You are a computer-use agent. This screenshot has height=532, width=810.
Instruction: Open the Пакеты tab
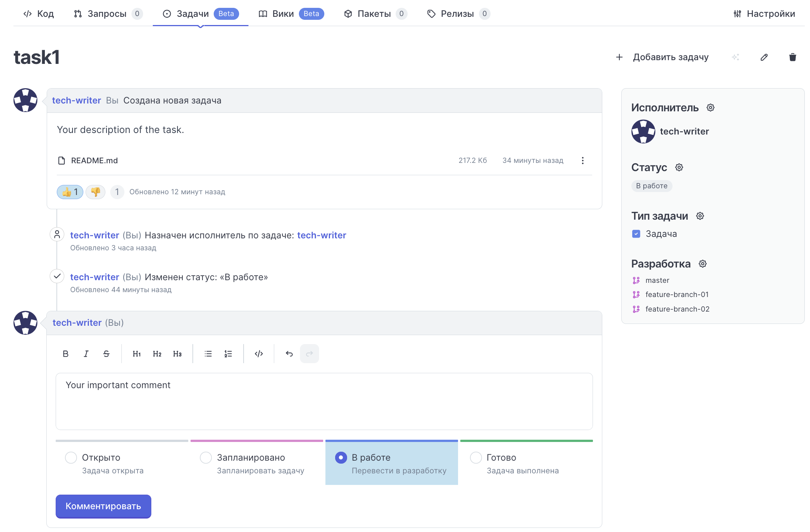click(x=375, y=14)
